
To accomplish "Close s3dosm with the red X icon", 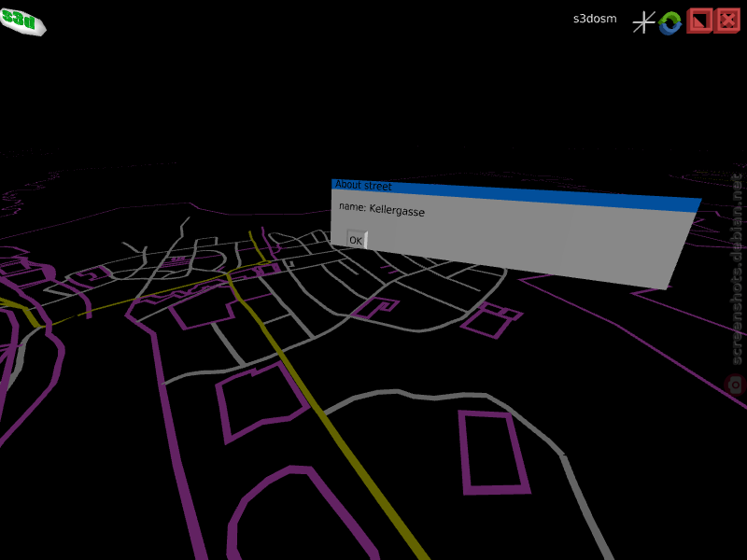I will pyautogui.click(x=727, y=21).
